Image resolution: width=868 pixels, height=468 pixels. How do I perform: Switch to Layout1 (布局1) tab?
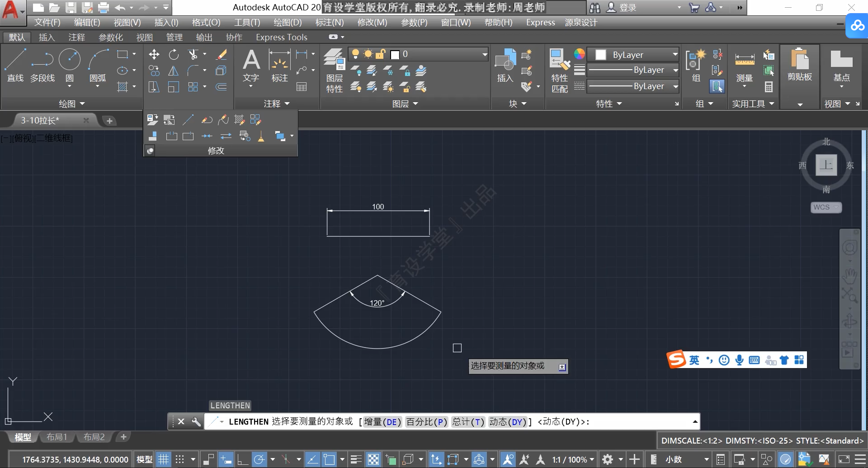pos(57,437)
